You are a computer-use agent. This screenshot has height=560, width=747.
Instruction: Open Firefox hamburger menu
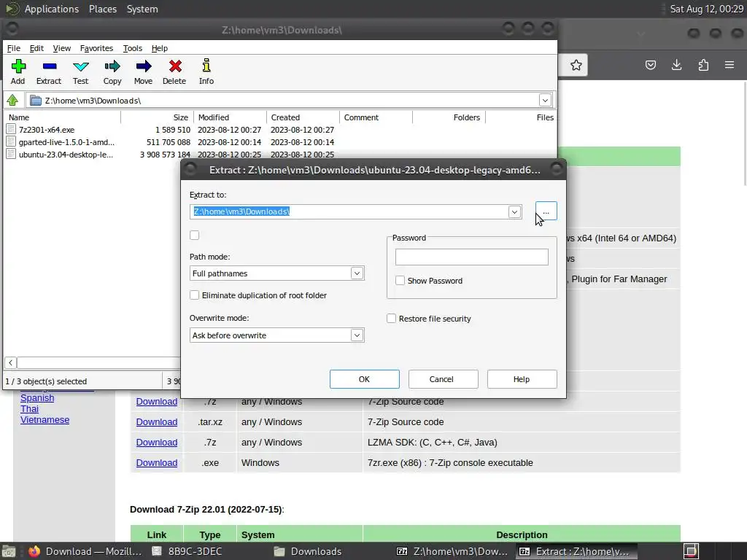729,65
